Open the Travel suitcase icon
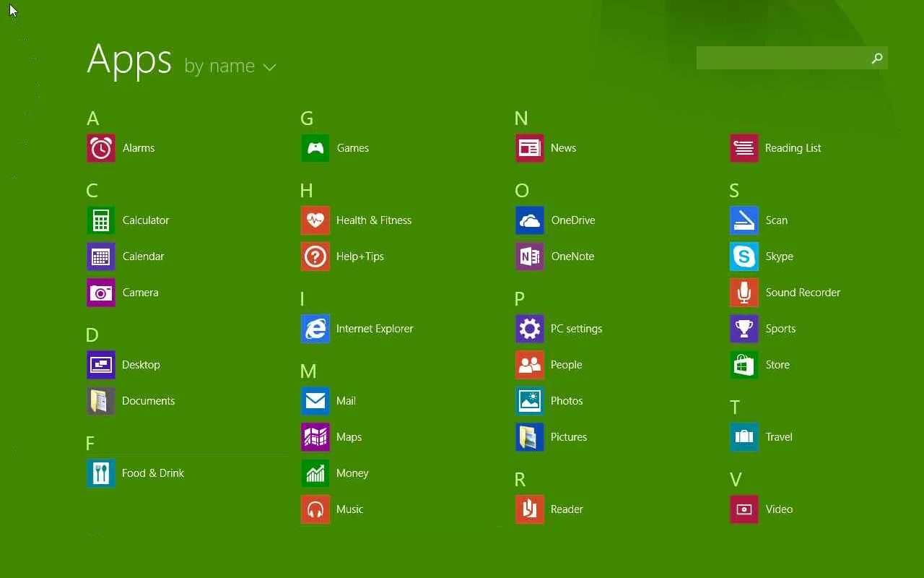924x578 pixels. click(x=744, y=437)
